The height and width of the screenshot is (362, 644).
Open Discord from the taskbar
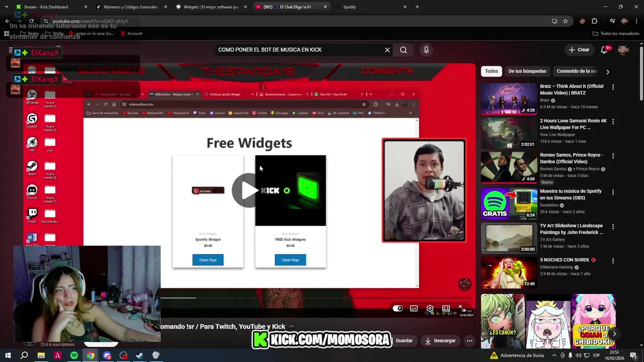107,355
